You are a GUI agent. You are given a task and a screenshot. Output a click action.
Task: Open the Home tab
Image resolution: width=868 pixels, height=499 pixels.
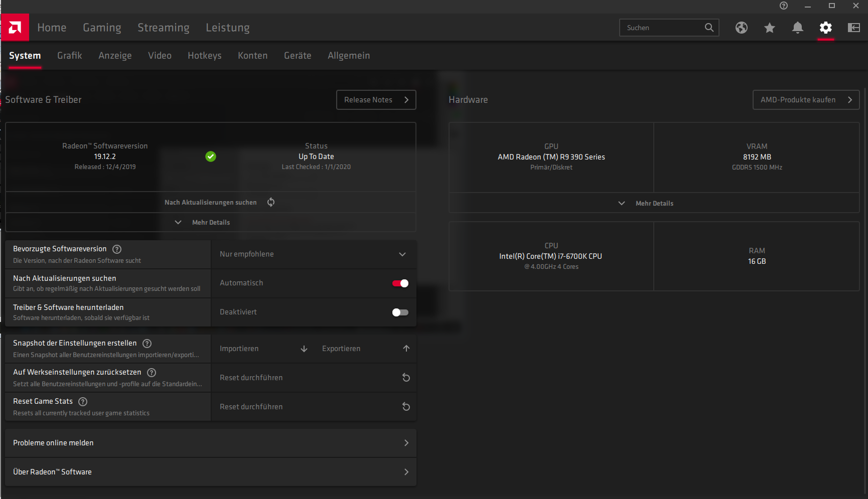pos(52,28)
